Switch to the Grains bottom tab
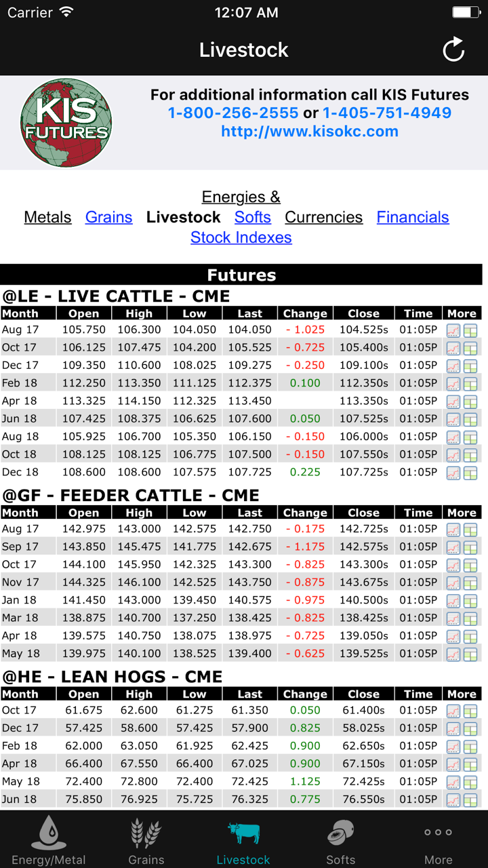This screenshot has height=868, width=488. point(146,841)
